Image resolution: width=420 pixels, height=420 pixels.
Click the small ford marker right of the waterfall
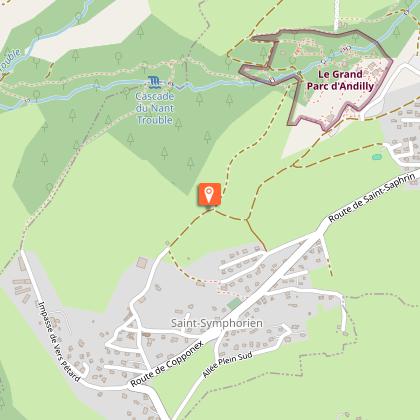coord(171,84)
